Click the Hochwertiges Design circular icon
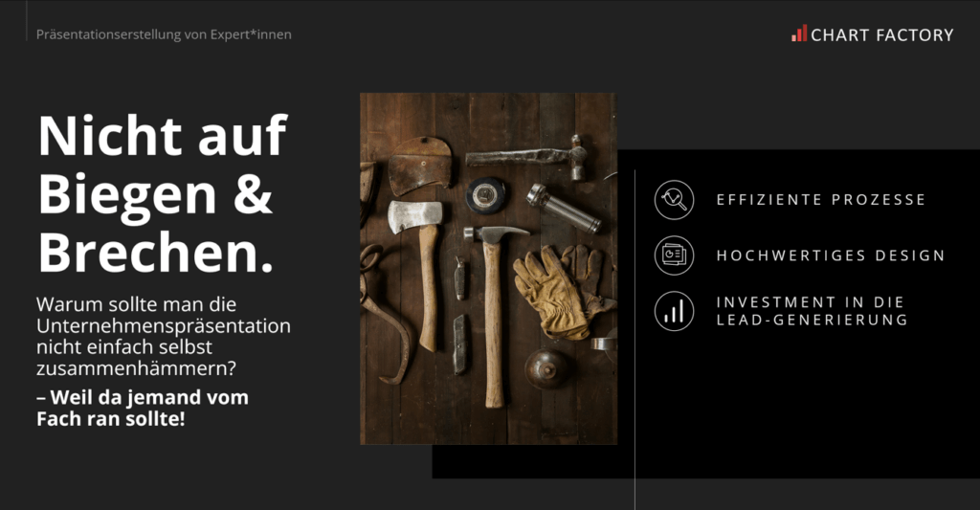This screenshot has height=510, width=980. tap(674, 255)
